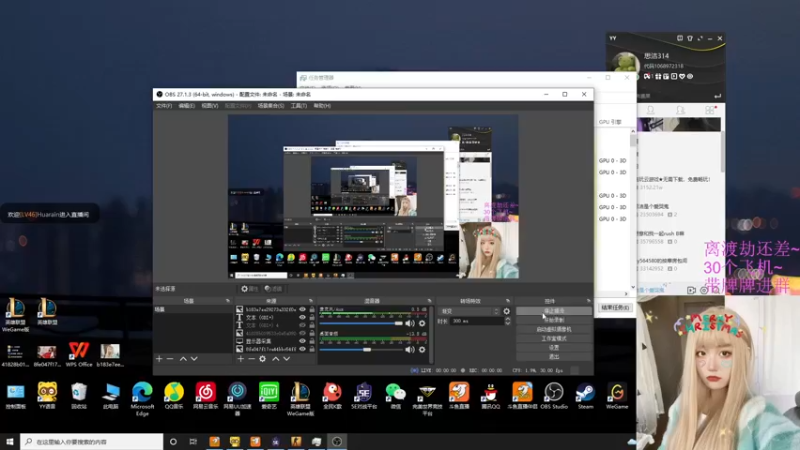Open the 视图(V) menu in OBS
Viewport: 800px width, 450px height.
coord(210,106)
